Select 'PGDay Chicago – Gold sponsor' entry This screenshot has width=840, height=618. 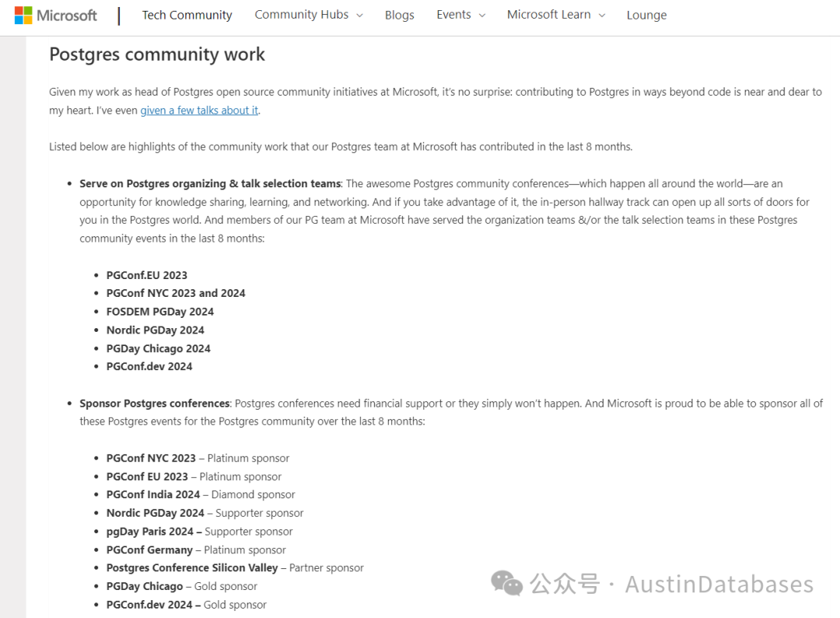click(x=182, y=586)
